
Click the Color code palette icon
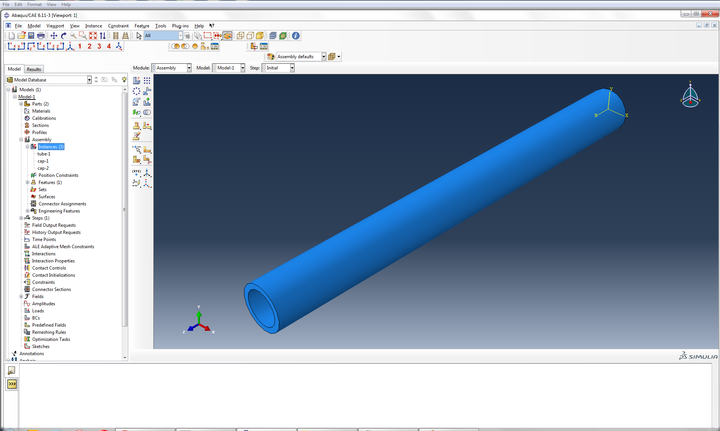[x=271, y=56]
